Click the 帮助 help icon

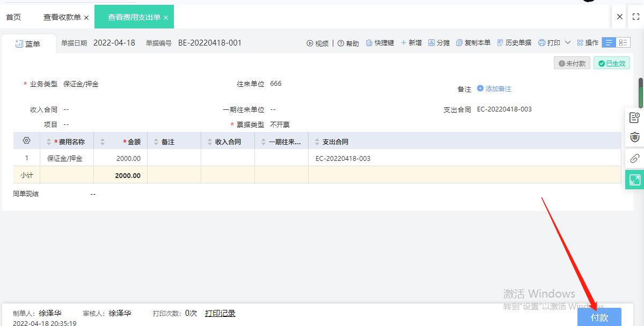tap(348, 43)
